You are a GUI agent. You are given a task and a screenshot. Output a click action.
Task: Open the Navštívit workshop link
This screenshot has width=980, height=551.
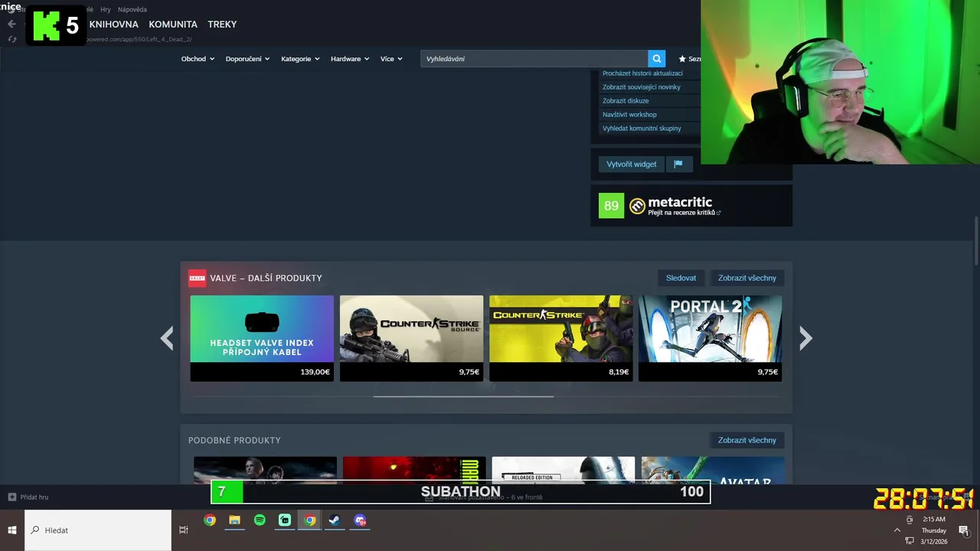[x=629, y=115]
